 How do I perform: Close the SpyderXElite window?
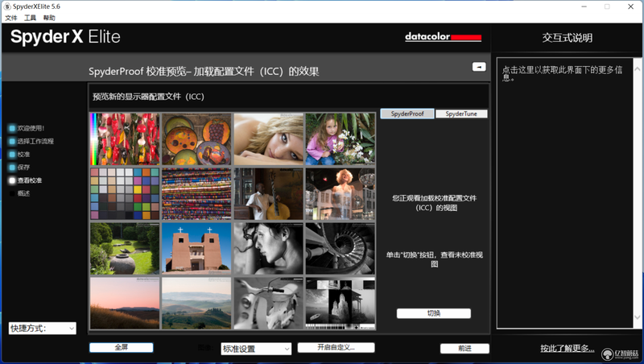pyautogui.click(x=630, y=6)
